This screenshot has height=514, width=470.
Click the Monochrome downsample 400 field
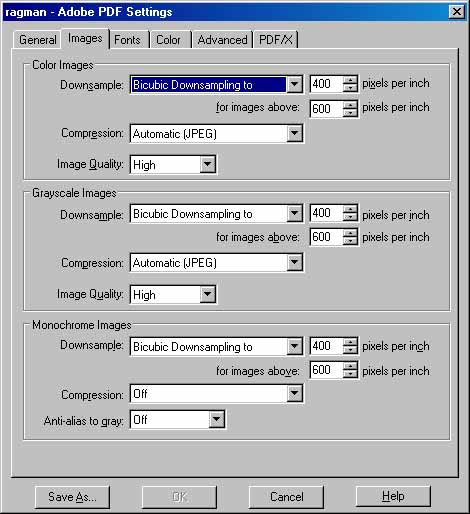coord(326,346)
